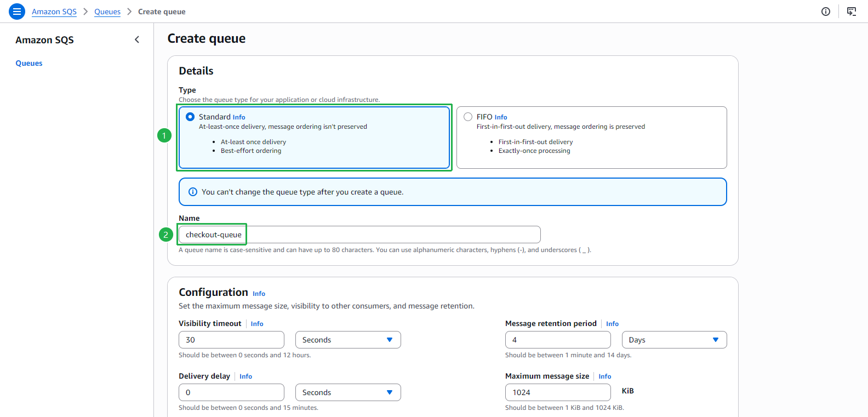The image size is (868, 417).
Task: Click the 'Should be between 1 KiB and 1024 KiB' hint
Action: click(564, 408)
